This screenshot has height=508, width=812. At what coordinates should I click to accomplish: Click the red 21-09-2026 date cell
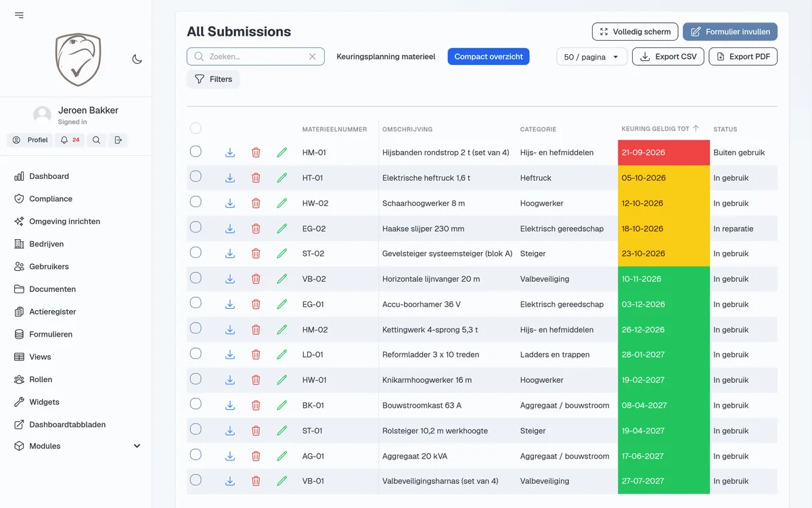pyautogui.click(x=664, y=152)
